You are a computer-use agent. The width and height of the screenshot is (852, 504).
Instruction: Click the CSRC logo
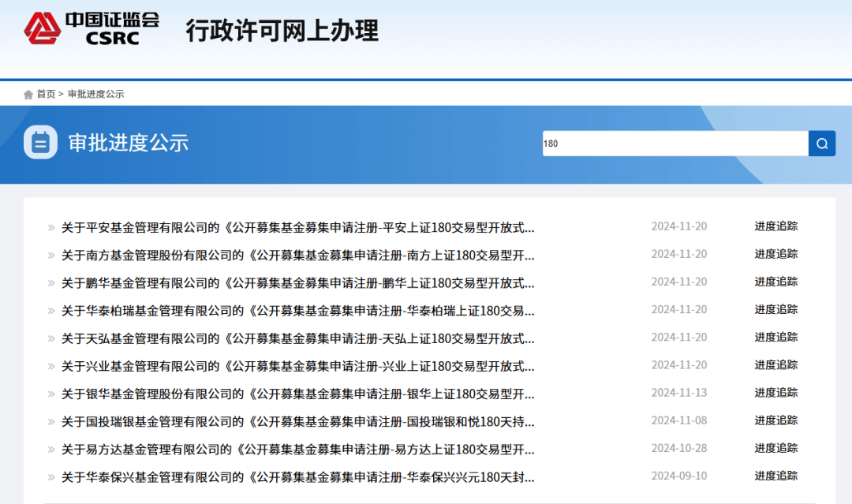[92, 28]
